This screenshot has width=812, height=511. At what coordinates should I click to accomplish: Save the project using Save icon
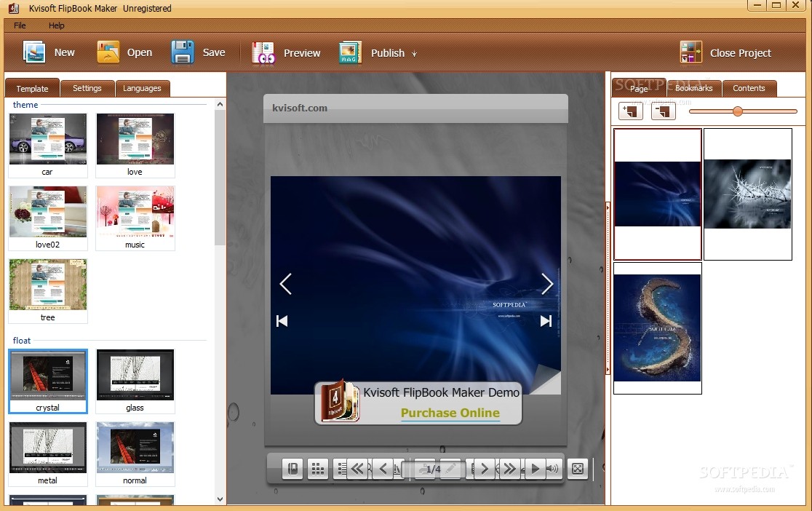pos(183,52)
